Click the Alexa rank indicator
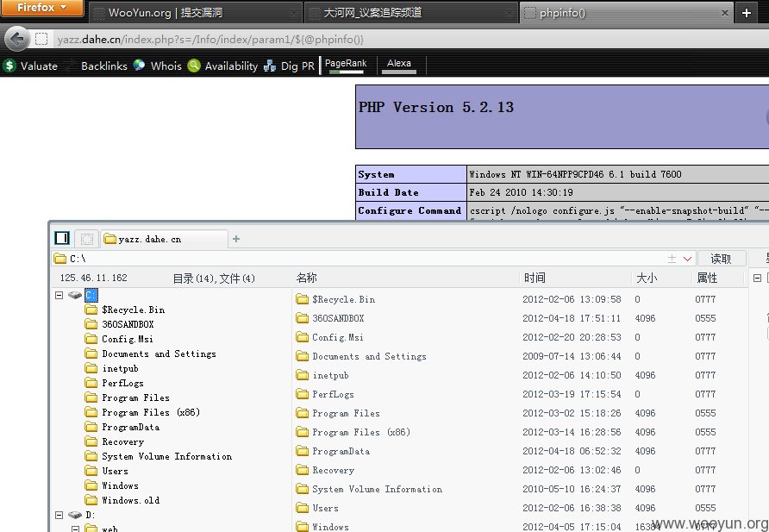769x532 pixels. [398, 66]
